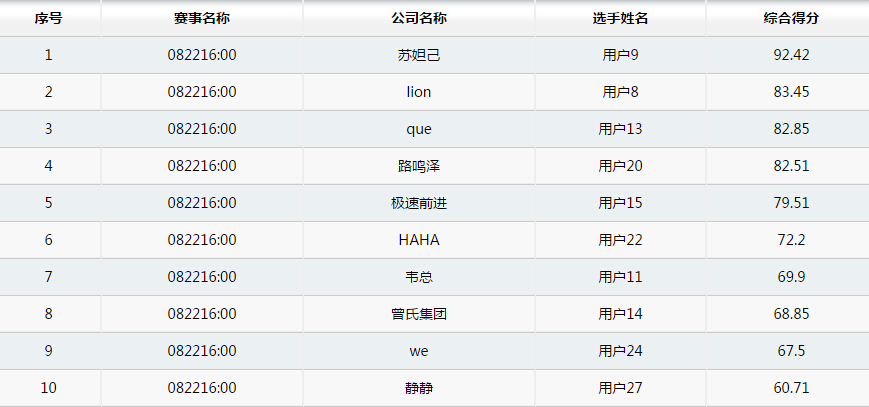The image size is (869, 407).
Task: Select company name 韦总
Action: (x=419, y=277)
